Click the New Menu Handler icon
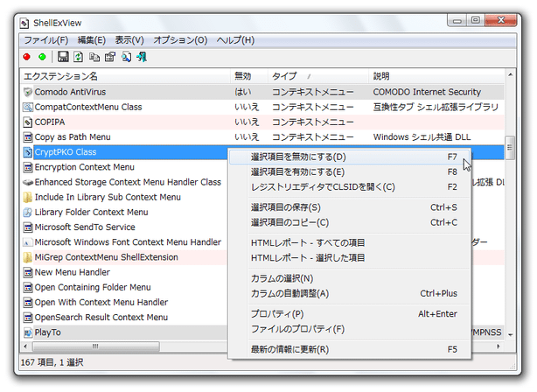This screenshot has height=392, width=537. [28, 272]
